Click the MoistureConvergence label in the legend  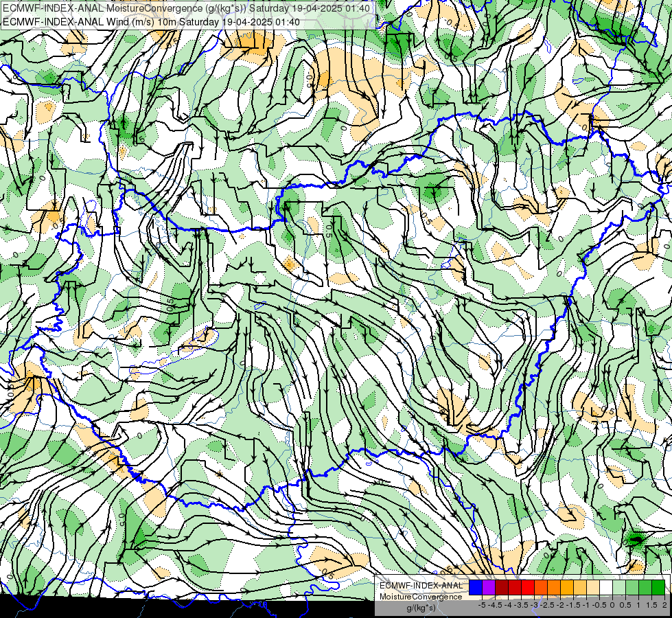[421, 597]
